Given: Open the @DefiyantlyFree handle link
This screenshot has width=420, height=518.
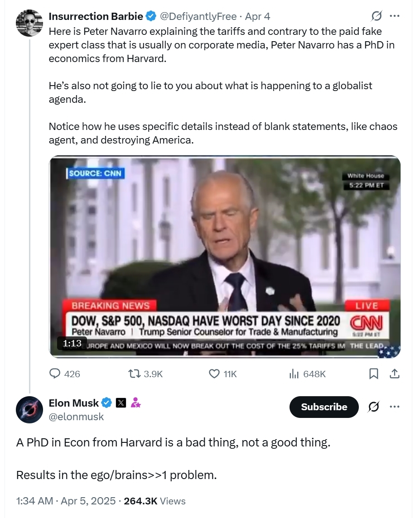Looking at the screenshot, I should tap(198, 16).
